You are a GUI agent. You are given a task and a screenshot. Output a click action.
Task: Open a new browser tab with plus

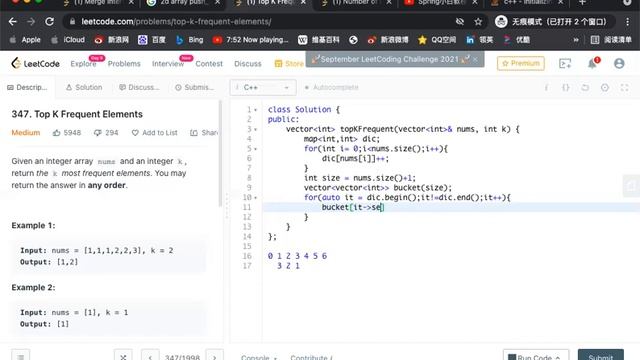[x=582, y=3]
